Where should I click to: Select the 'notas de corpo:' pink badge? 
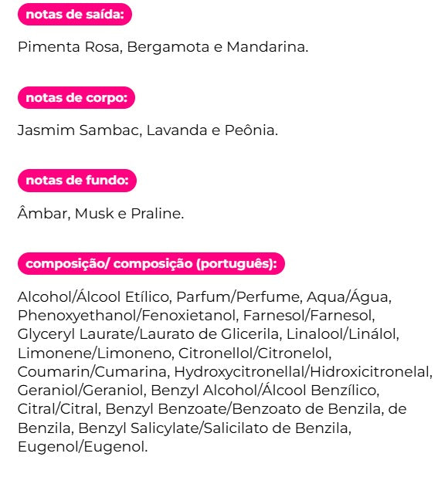pos(76,98)
